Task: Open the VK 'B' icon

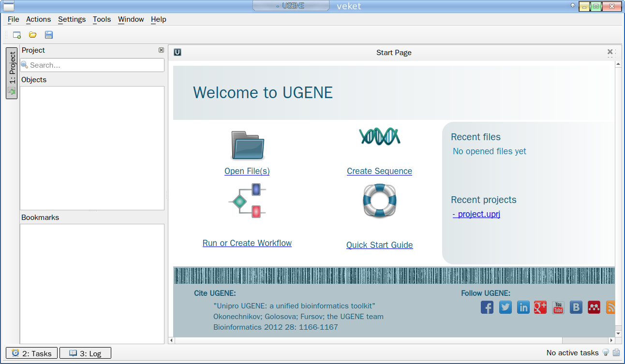Action: 576,307
